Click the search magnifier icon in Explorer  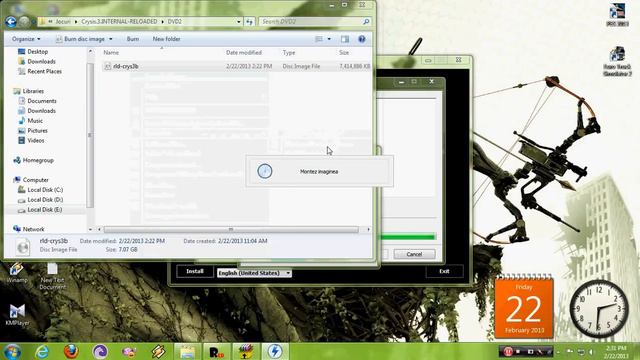pyautogui.click(x=366, y=21)
